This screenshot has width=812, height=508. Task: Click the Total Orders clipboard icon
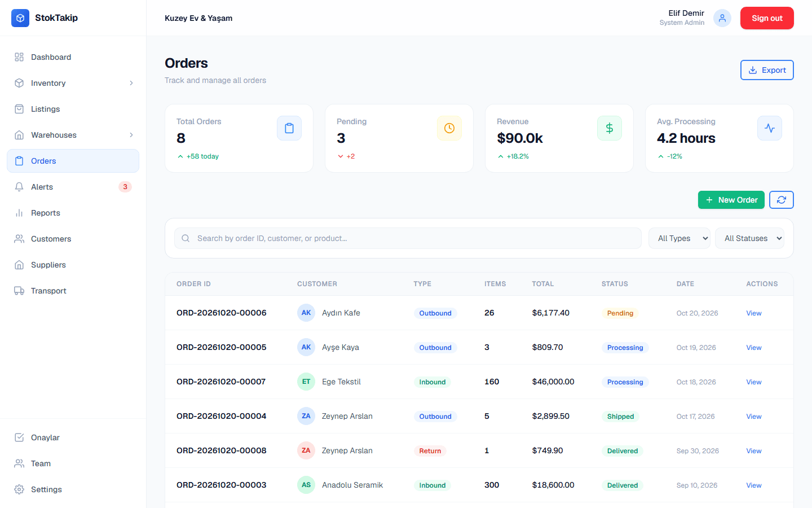289,128
